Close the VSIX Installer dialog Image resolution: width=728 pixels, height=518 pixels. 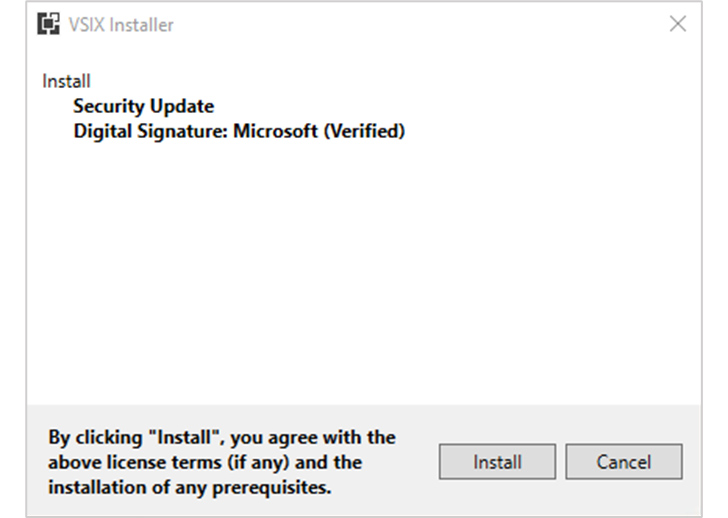click(x=678, y=23)
